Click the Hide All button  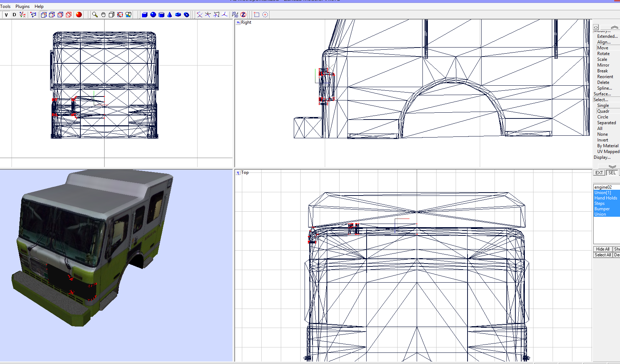coord(602,249)
